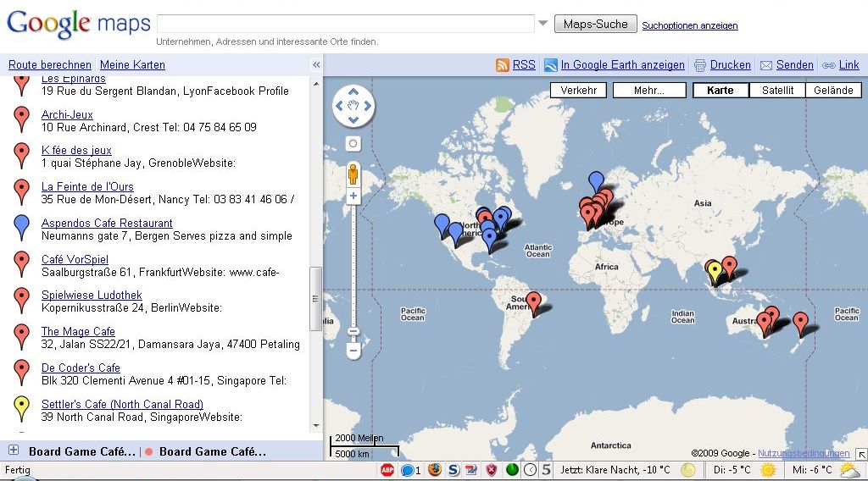
Task: Expand the plus icon by Board Game Café
Action: tap(14, 450)
